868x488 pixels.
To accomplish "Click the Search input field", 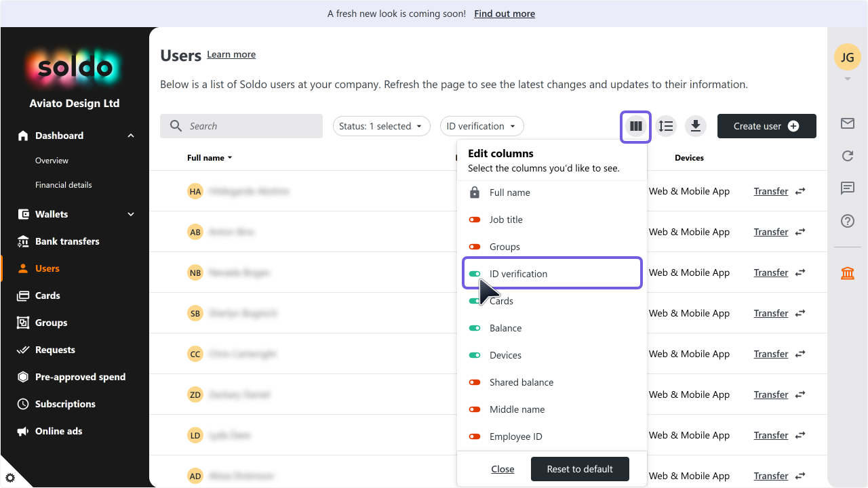I will 241,126.
